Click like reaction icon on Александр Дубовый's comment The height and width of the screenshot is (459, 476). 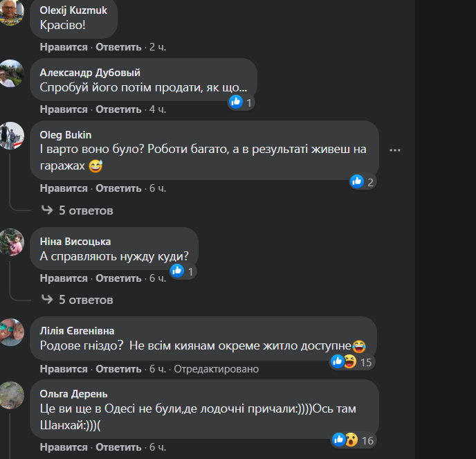coord(236,102)
